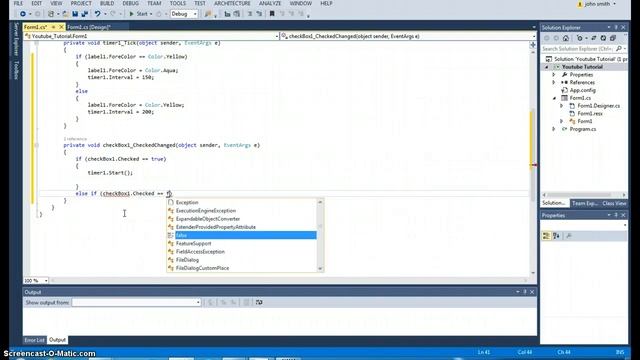Open the BUILD menu
This screenshot has height=360, width=640.
point(107,3)
